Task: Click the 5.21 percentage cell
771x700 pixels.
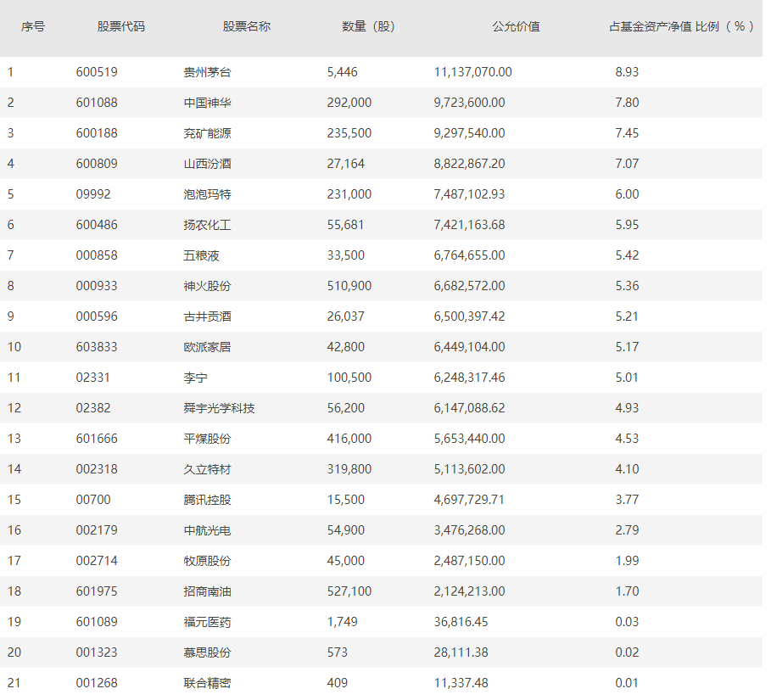Action: (x=627, y=316)
